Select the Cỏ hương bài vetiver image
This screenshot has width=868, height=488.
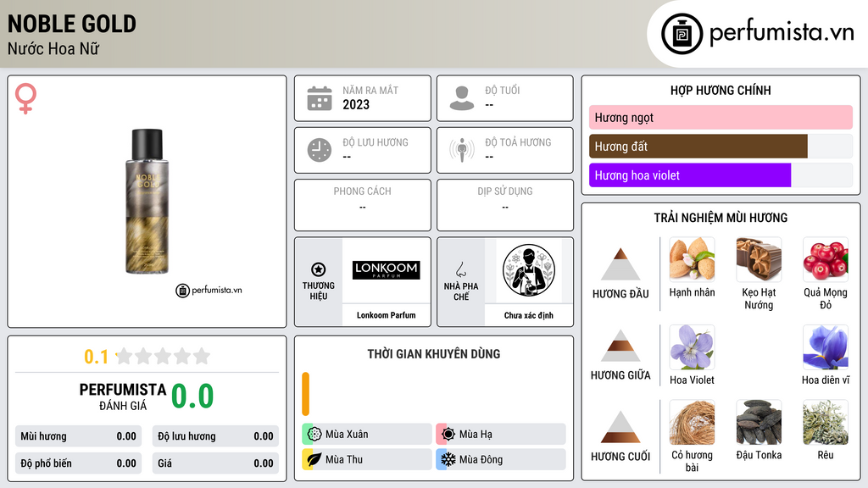click(692, 423)
